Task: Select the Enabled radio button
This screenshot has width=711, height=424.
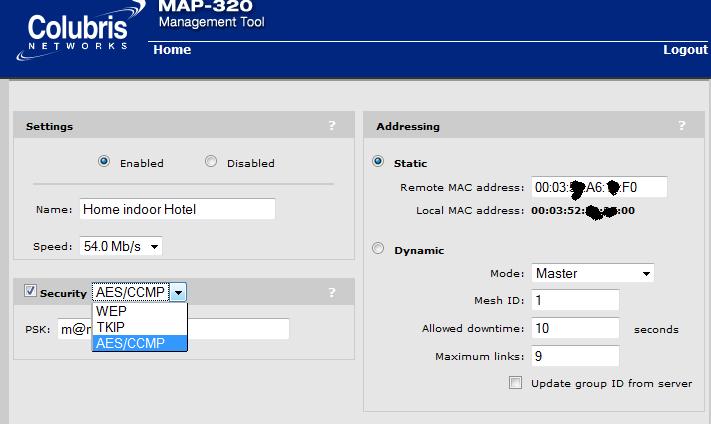Action: pyautogui.click(x=104, y=161)
